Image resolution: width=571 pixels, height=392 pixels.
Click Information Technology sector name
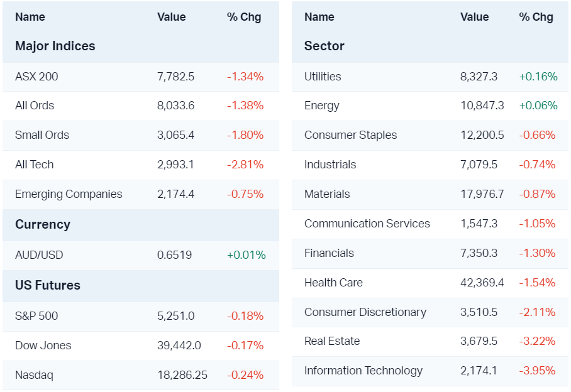[363, 371]
